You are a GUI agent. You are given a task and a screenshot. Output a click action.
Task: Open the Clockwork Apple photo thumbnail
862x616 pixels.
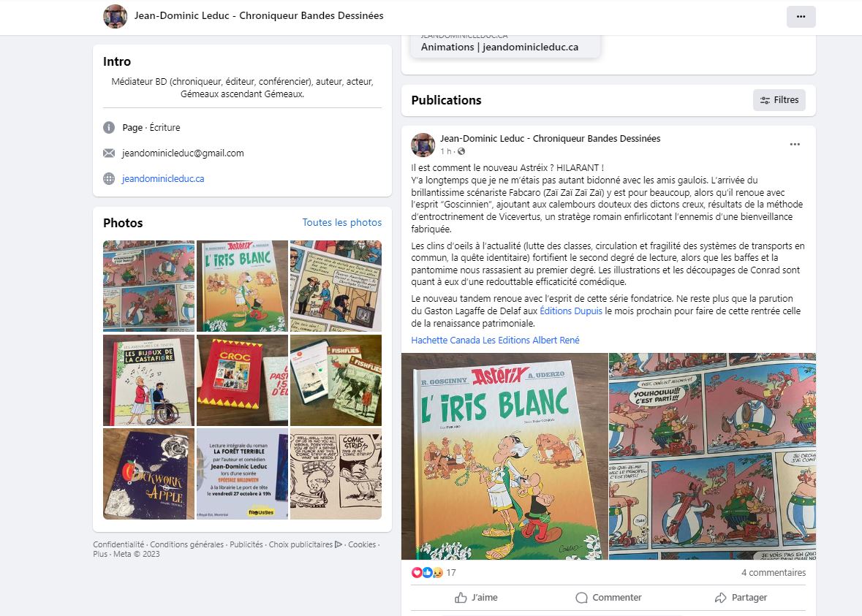148,474
